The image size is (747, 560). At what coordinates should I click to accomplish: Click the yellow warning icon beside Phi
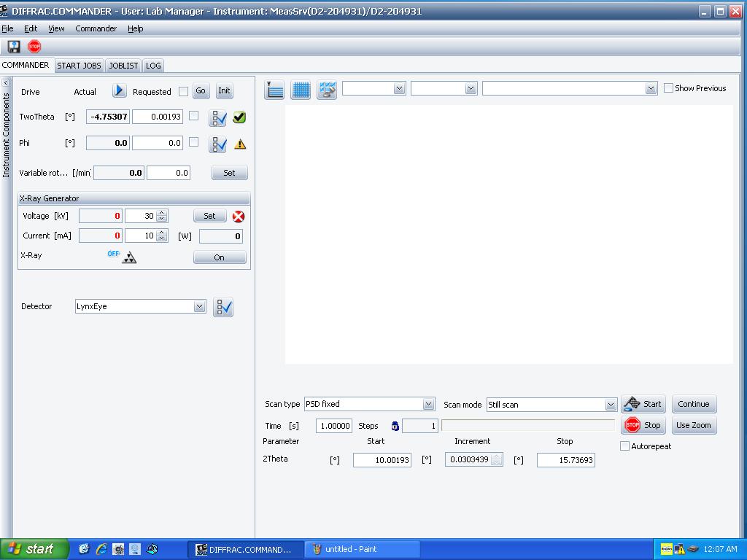[x=239, y=143]
